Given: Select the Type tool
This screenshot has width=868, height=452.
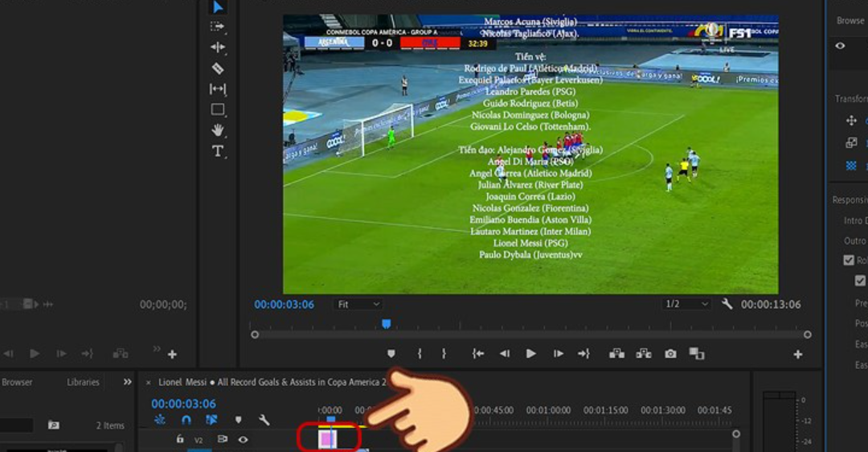Looking at the screenshot, I should (x=218, y=151).
